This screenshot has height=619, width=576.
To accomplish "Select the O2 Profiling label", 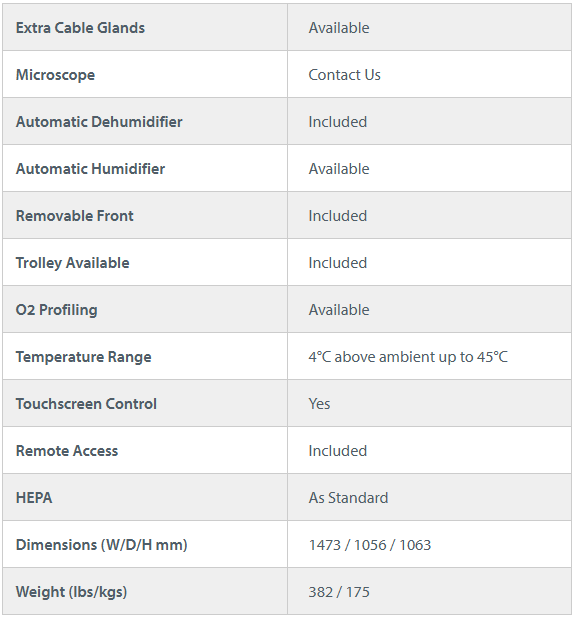I will [56, 310].
